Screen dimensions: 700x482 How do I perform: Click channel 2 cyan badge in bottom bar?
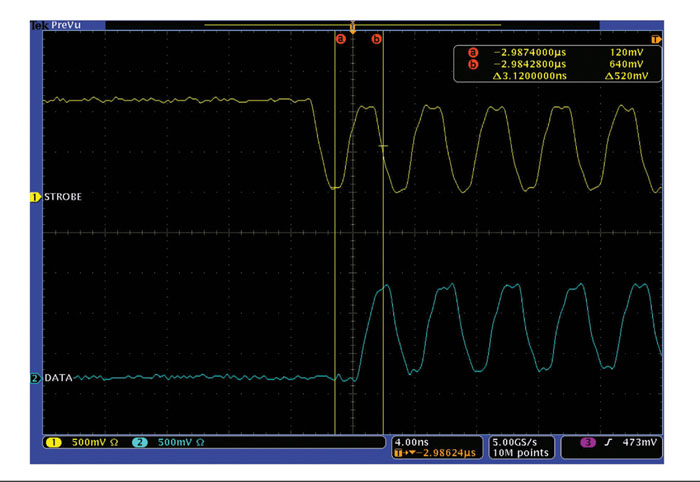(x=140, y=441)
